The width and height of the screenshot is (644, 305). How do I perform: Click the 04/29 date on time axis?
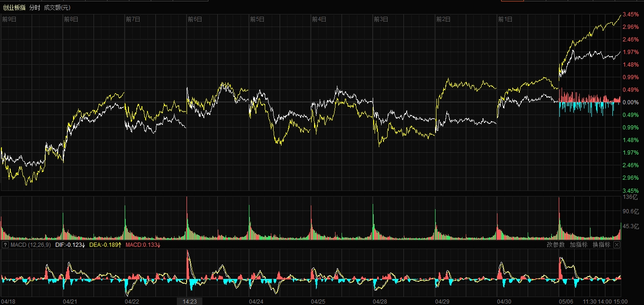coord(443,301)
